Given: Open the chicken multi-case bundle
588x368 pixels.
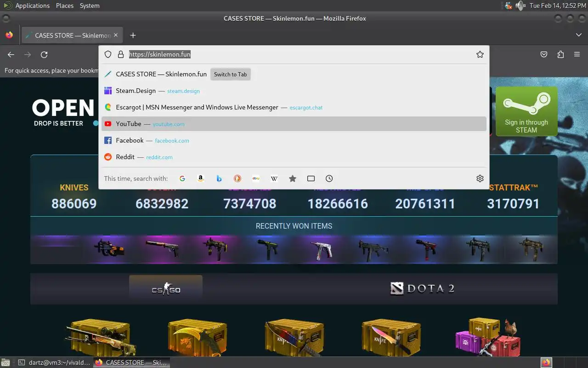Looking at the screenshot, I should [x=488, y=337].
